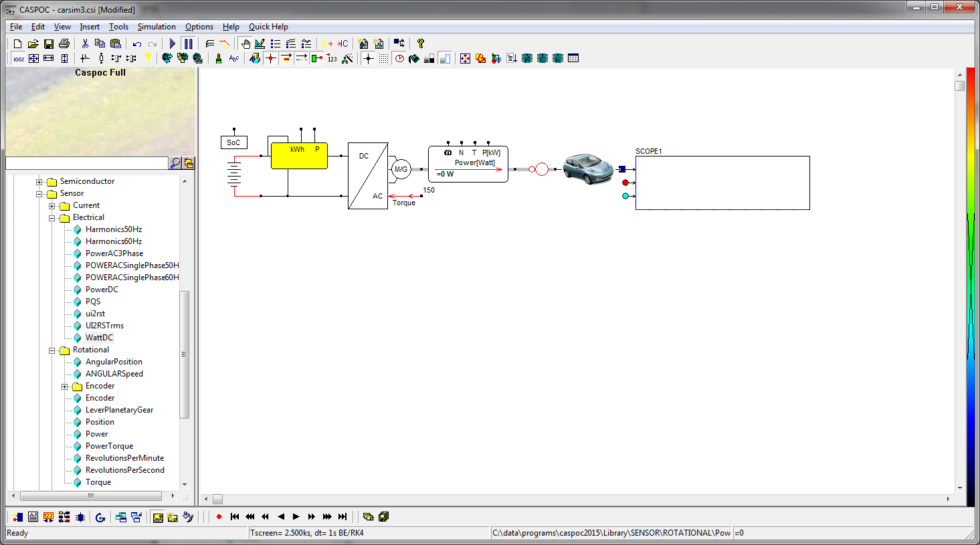Screen dimensions: 980x545
Task: Click the down arrow of the library tree scrollbar
Action: (x=185, y=484)
